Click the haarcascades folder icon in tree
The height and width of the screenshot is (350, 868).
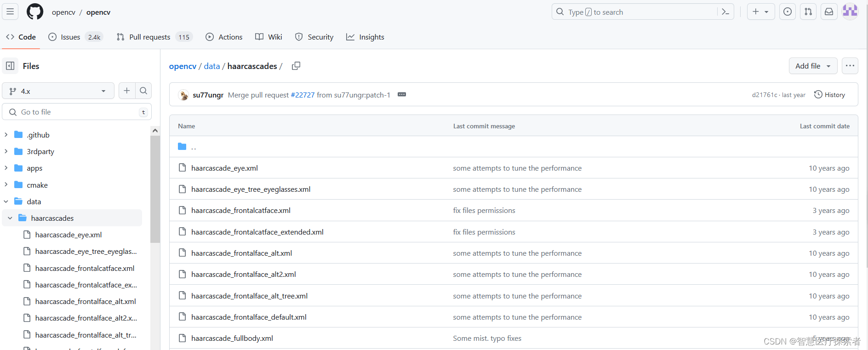click(x=23, y=218)
